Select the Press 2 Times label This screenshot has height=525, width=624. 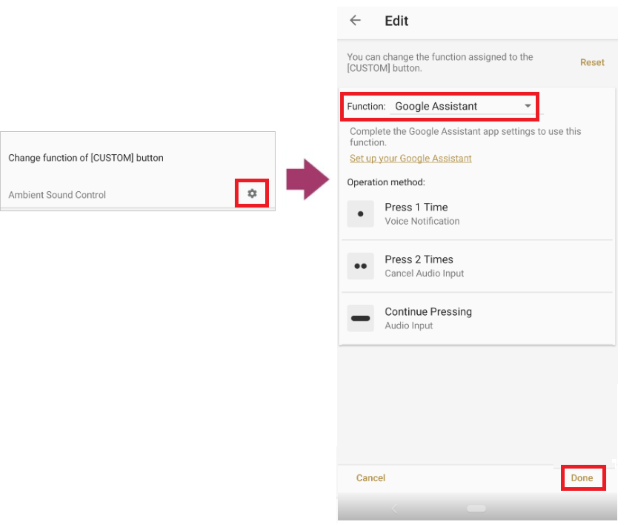coord(419,259)
